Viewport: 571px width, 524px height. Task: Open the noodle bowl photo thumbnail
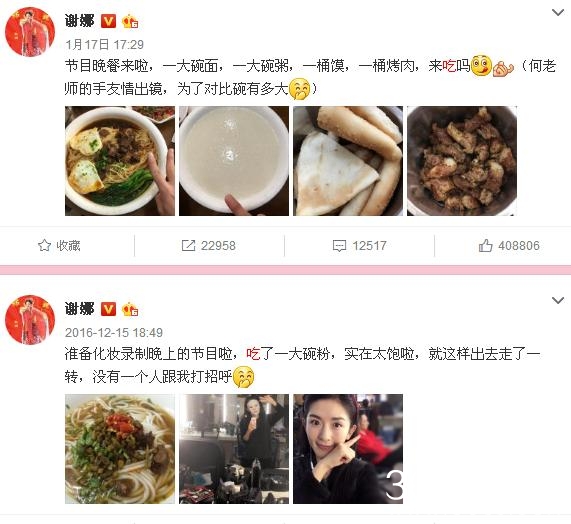[x=120, y=161]
